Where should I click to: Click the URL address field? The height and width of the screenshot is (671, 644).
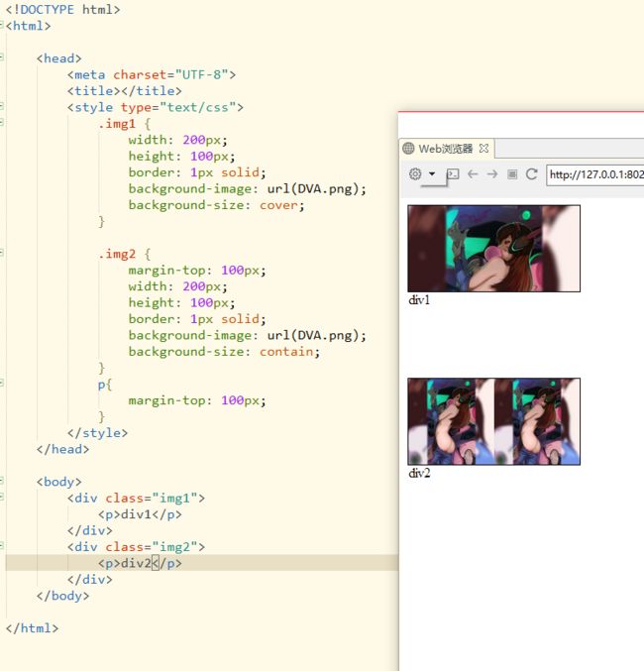(595, 174)
